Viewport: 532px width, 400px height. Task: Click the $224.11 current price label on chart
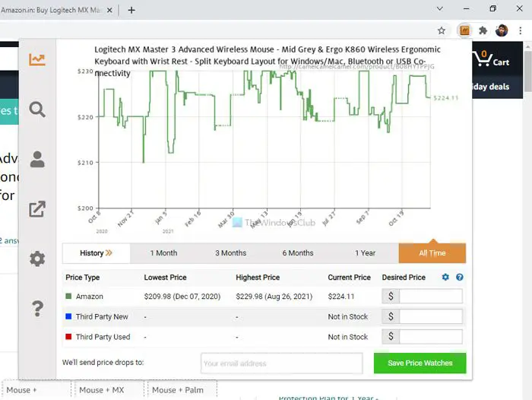(x=446, y=98)
